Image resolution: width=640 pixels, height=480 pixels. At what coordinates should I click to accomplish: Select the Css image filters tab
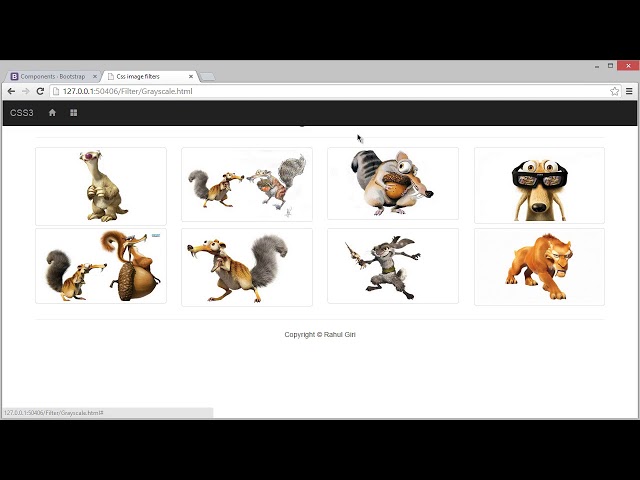[145, 76]
